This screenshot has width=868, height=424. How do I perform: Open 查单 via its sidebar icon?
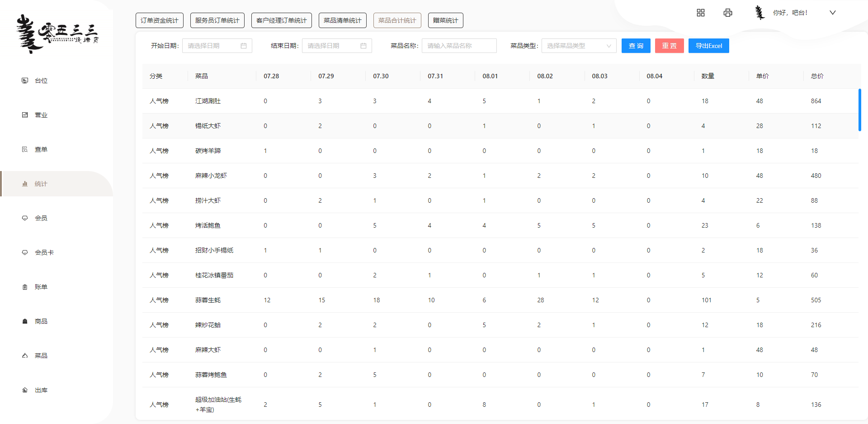point(25,149)
